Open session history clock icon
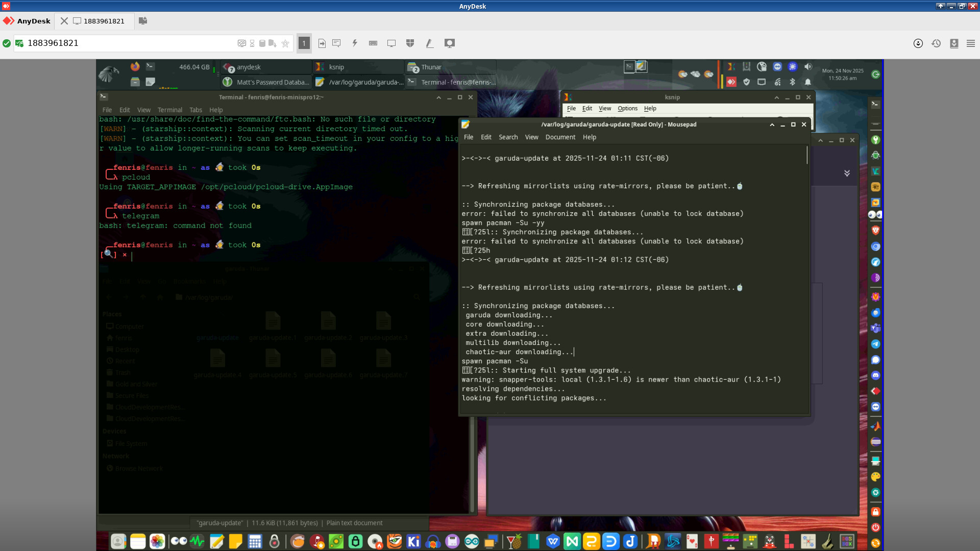Screen dimensions: 980x551 coord(936,43)
